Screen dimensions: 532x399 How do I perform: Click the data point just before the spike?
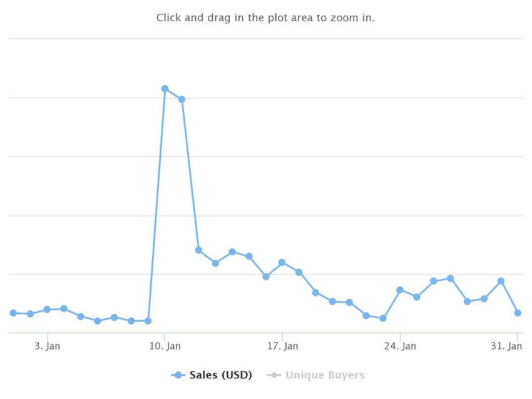pos(148,321)
